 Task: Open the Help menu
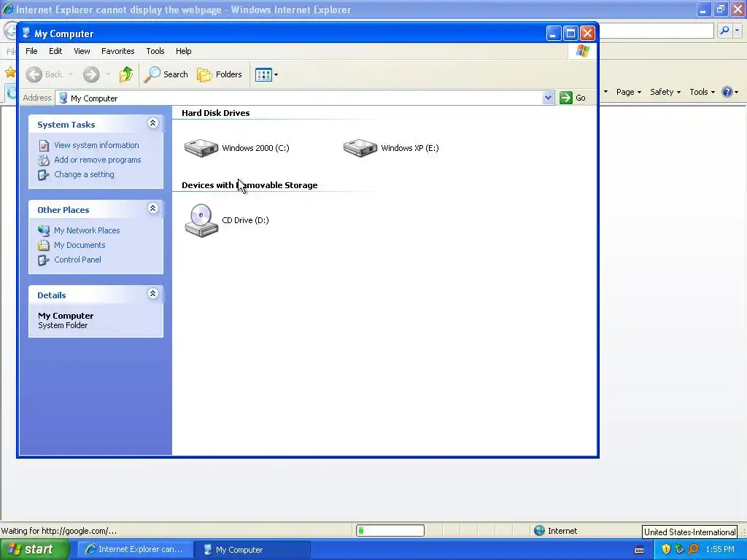tap(183, 51)
